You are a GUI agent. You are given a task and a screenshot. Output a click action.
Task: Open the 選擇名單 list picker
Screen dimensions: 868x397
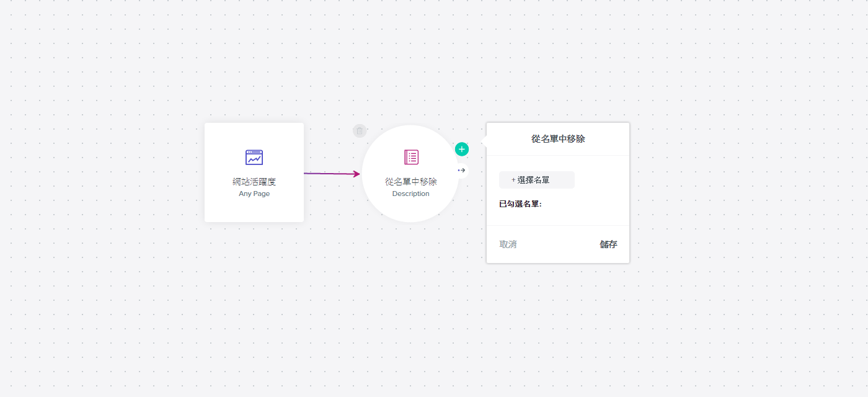pos(536,180)
